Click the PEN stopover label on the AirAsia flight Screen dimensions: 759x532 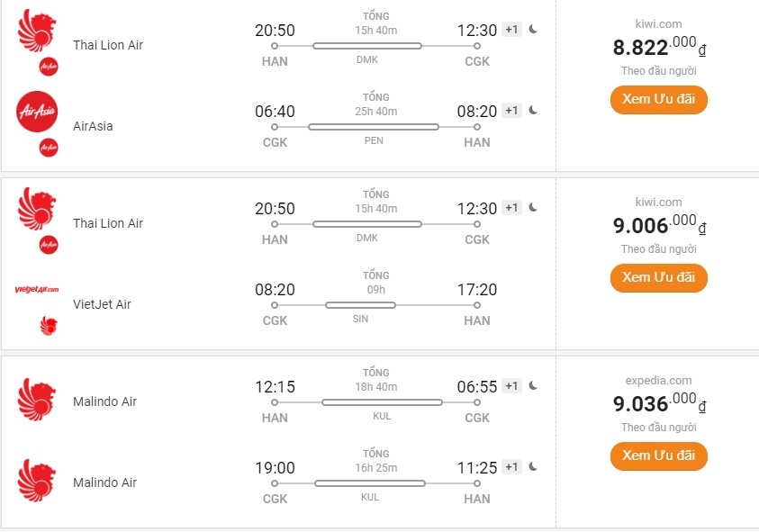pos(374,141)
